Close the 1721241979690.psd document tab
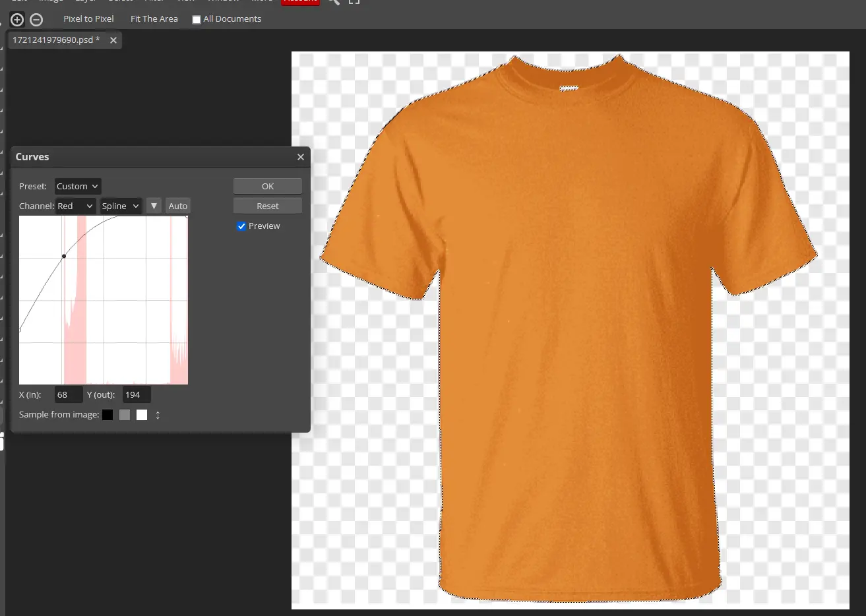Image resolution: width=866 pixels, height=616 pixels. pyautogui.click(x=113, y=40)
